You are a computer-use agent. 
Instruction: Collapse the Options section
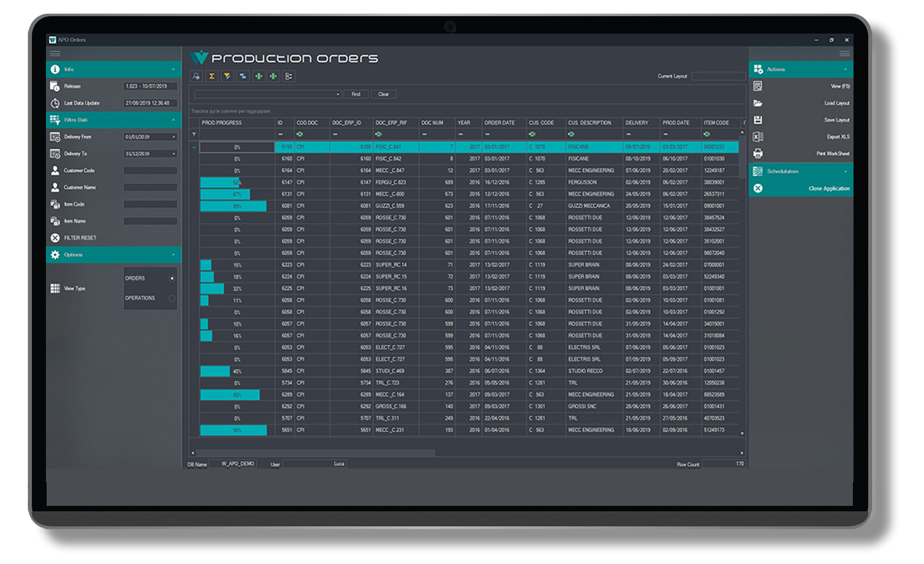pyautogui.click(x=173, y=255)
